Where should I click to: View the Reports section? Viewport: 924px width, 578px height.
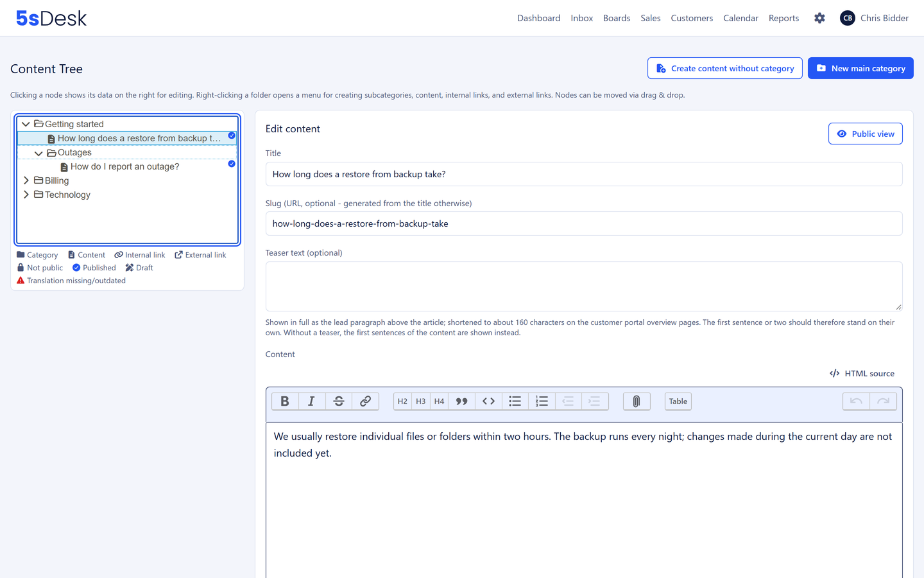click(x=784, y=18)
